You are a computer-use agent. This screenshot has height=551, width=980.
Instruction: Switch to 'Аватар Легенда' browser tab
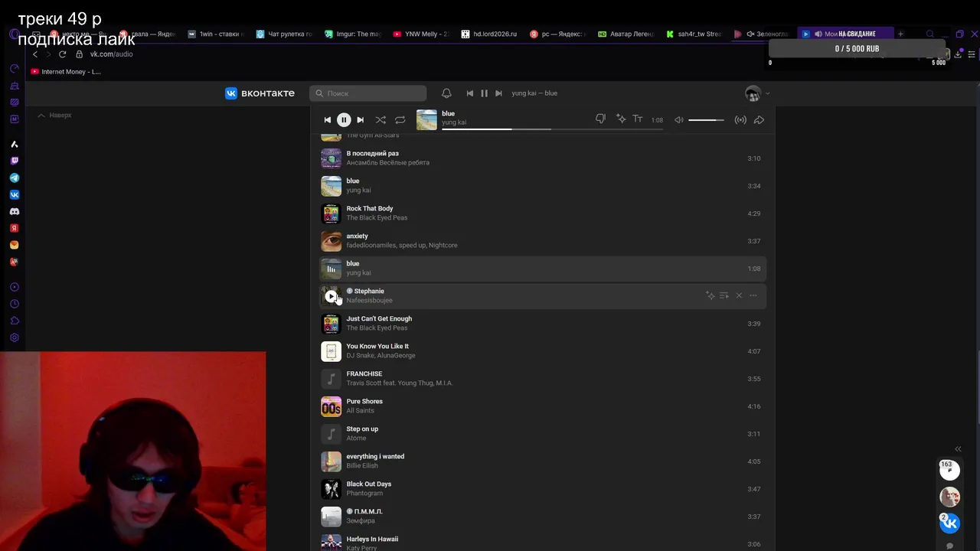626,34
